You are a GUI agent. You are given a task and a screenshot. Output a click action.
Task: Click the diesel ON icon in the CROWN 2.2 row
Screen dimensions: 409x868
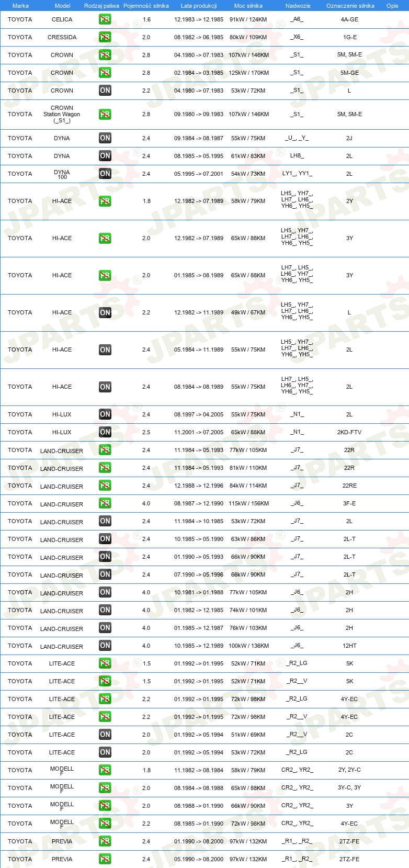pyautogui.click(x=105, y=91)
